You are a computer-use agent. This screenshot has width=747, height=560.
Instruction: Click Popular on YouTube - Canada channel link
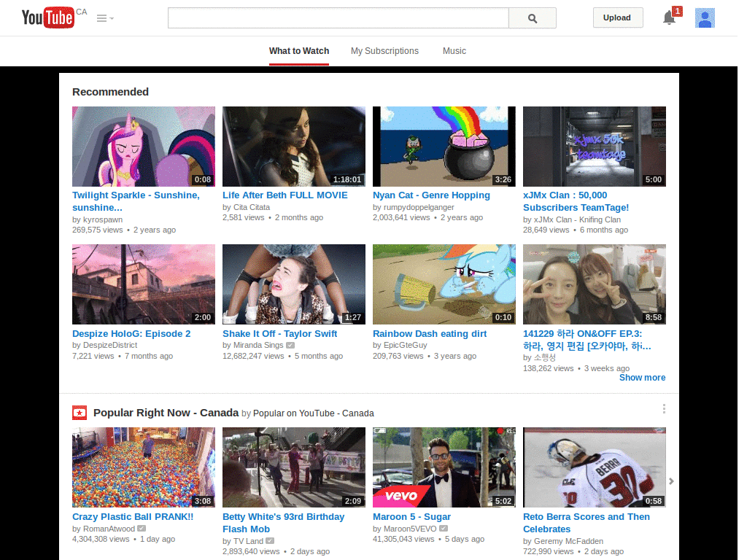[x=314, y=413]
